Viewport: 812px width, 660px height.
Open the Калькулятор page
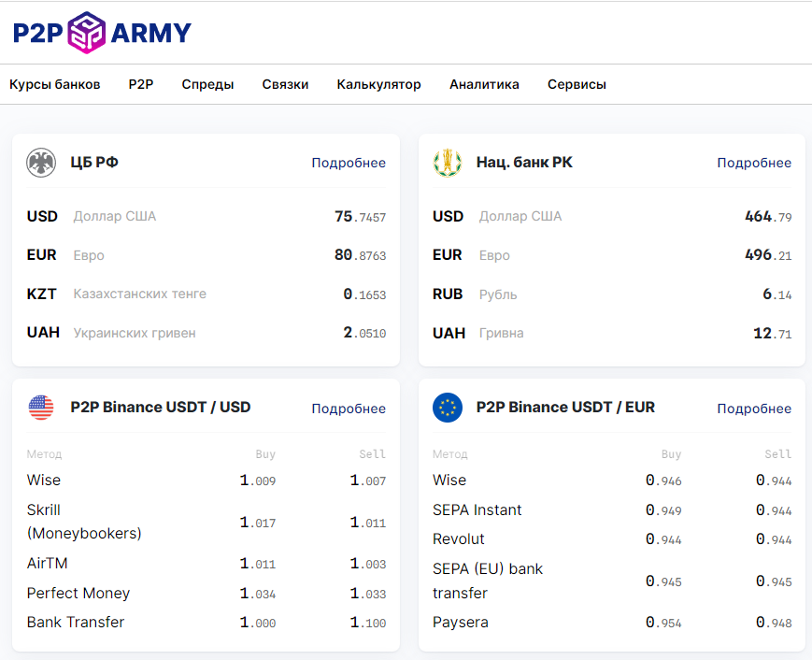click(x=378, y=84)
